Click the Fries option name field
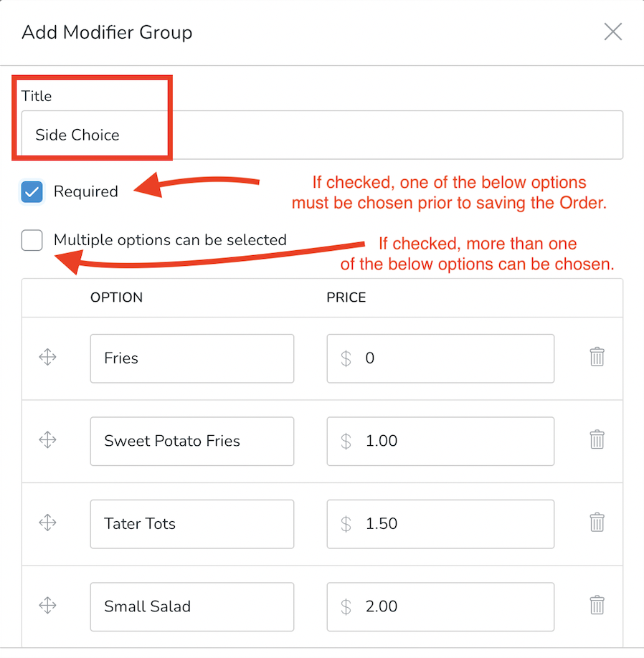 (x=191, y=358)
